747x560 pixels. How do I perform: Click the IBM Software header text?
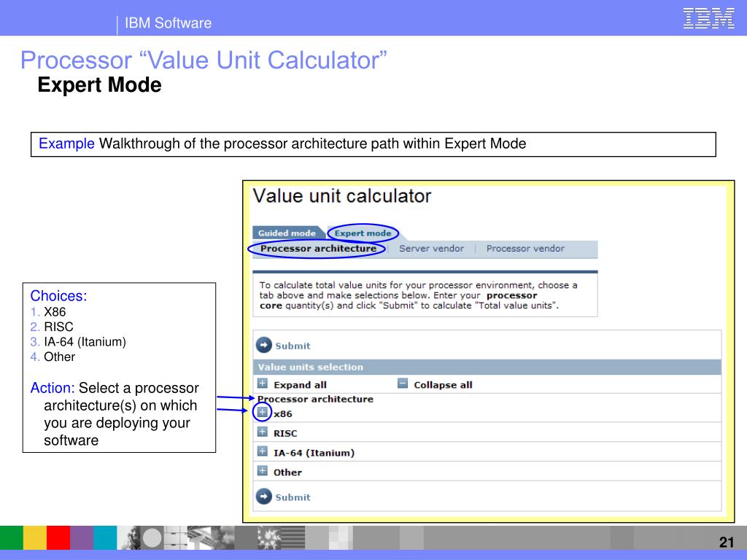tap(169, 23)
